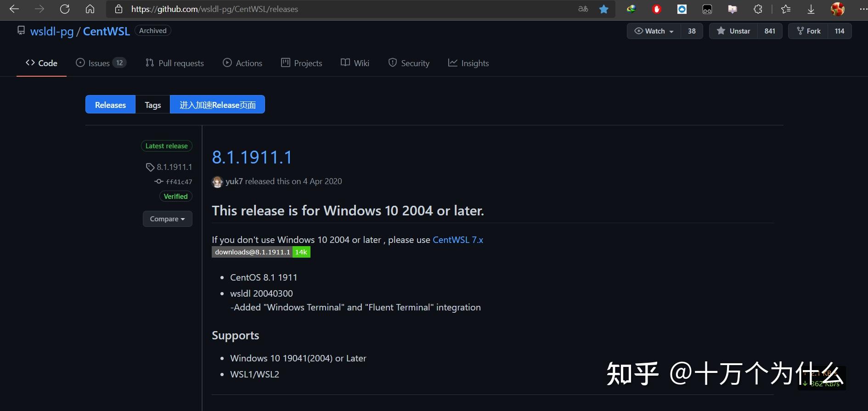
Task: Click the browser forward arrow
Action: [x=39, y=9]
